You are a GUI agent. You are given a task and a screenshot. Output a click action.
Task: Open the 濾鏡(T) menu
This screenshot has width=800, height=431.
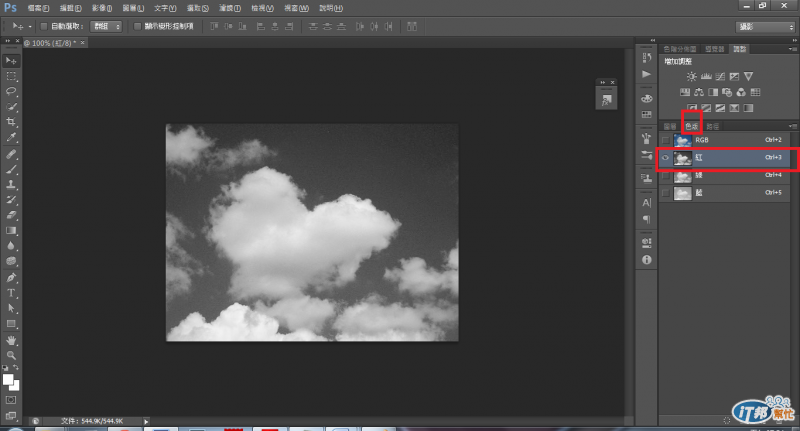(x=230, y=8)
